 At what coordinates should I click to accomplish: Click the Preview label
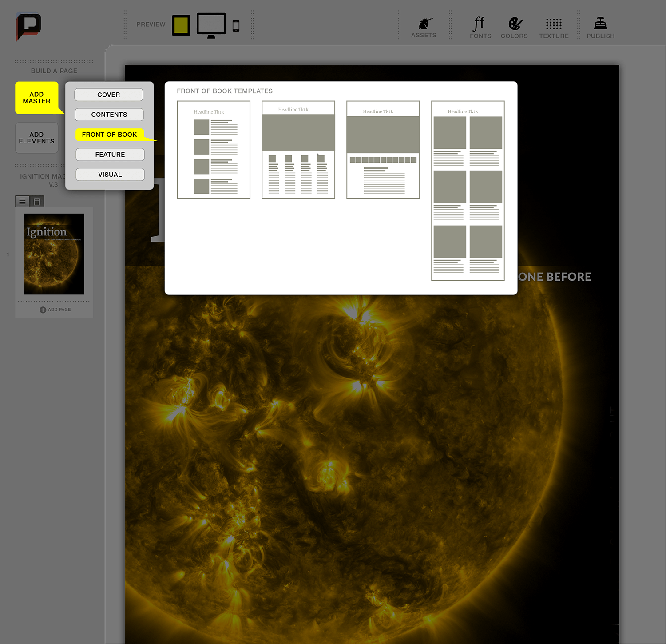151,24
